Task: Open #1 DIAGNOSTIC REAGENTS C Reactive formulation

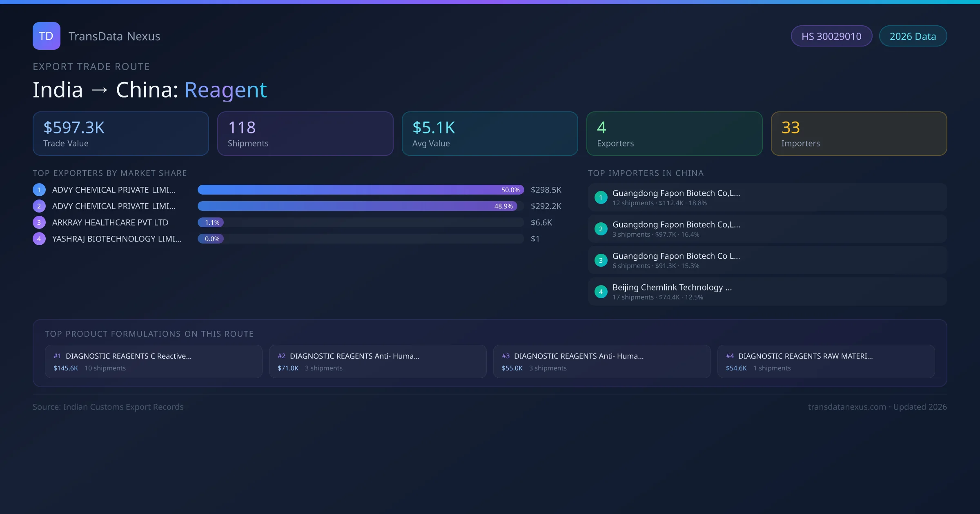Action: [153, 361]
